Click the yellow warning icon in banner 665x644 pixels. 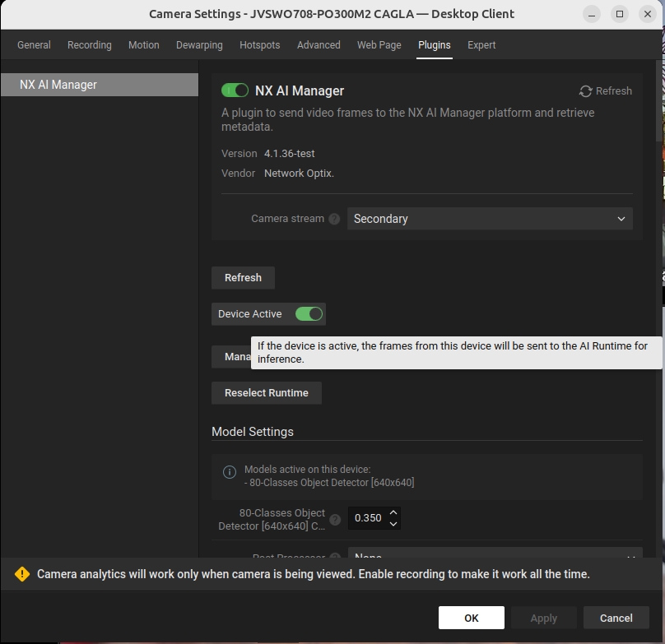coord(21,574)
